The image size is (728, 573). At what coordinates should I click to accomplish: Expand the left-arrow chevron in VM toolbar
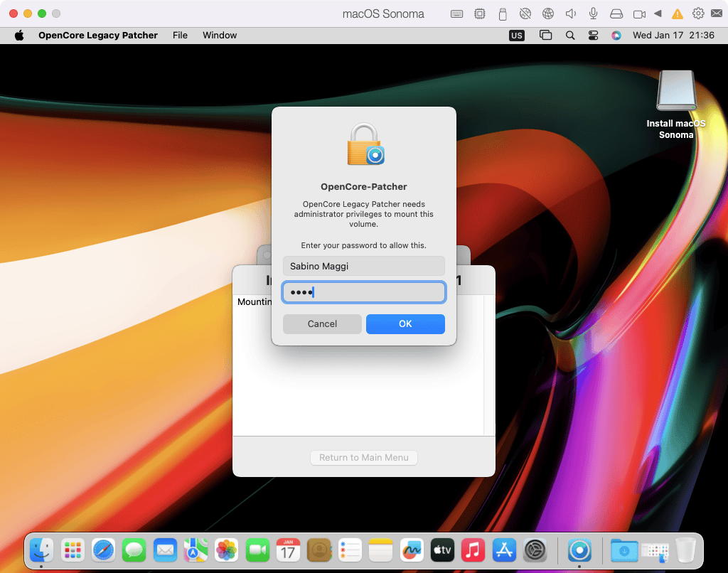pyautogui.click(x=658, y=14)
